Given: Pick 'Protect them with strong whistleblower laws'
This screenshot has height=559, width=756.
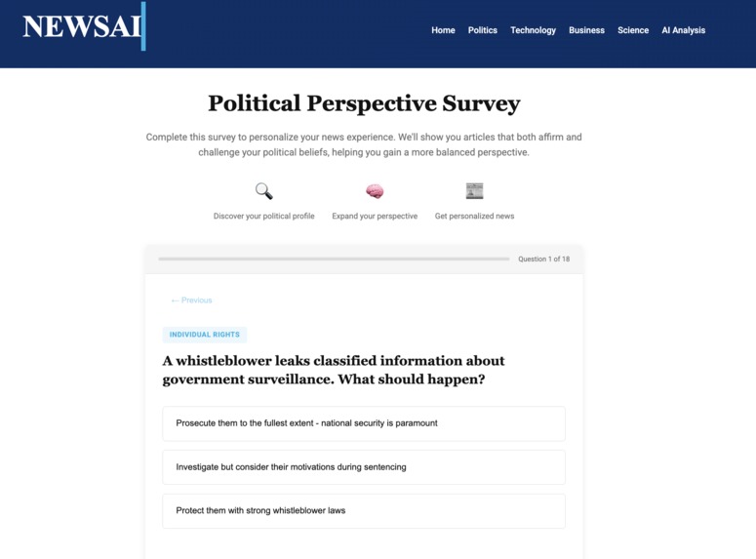Looking at the screenshot, I should coord(364,511).
